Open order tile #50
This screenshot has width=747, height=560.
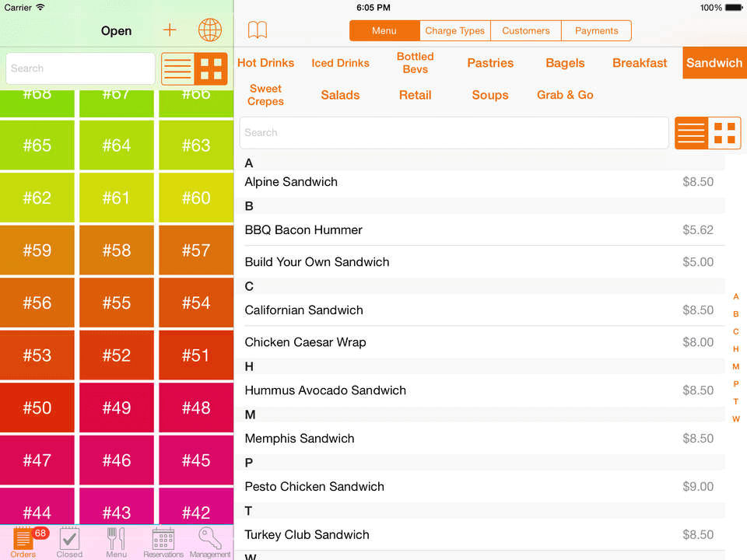37,408
